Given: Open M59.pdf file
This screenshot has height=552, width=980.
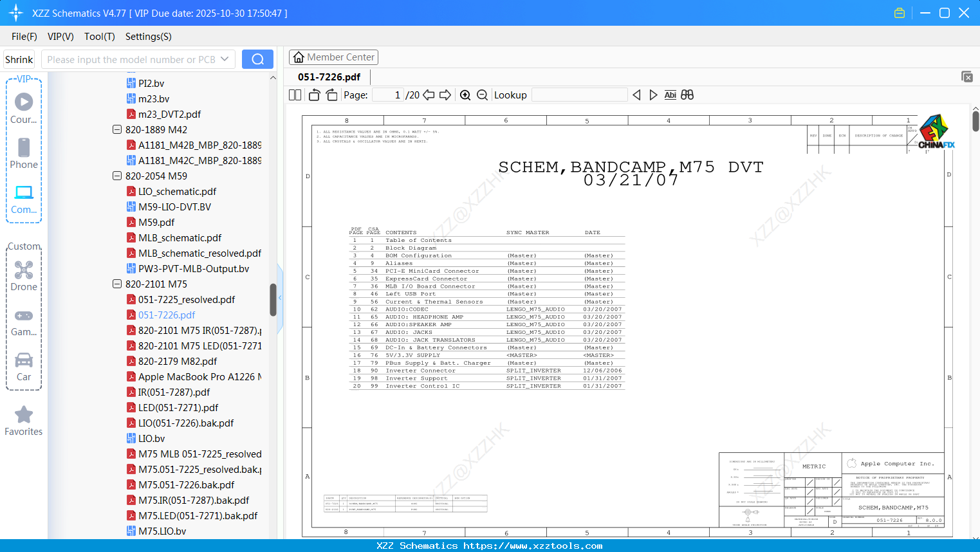Looking at the screenshot, I should [156, 222].
